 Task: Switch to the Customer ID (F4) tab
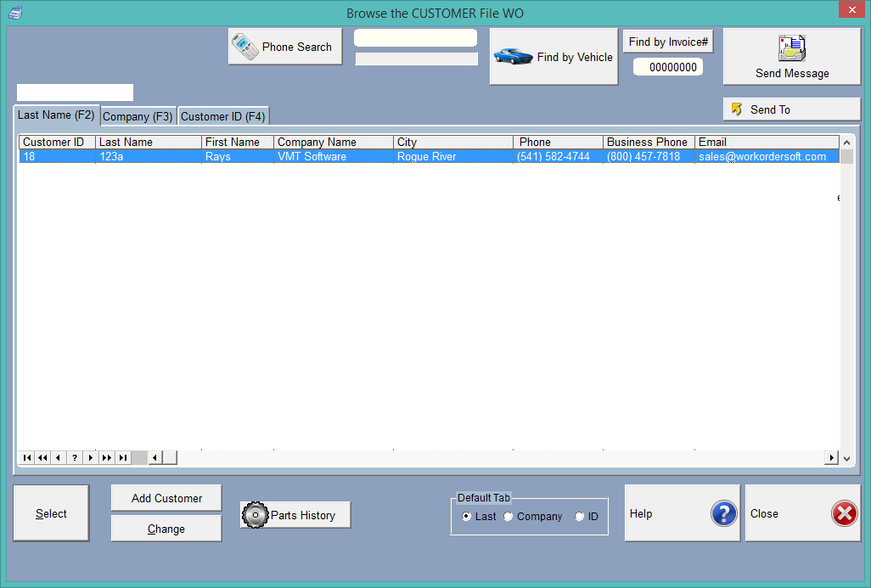click(x=223, y=115)
